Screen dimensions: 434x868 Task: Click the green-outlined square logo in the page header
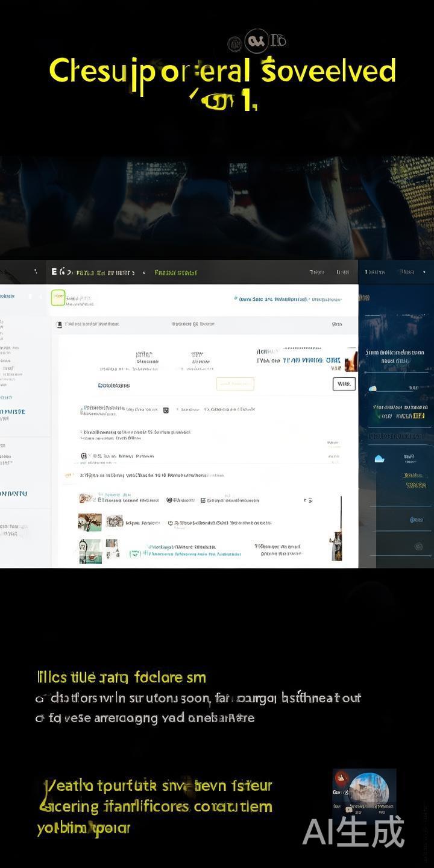click(x=58, y=297)
